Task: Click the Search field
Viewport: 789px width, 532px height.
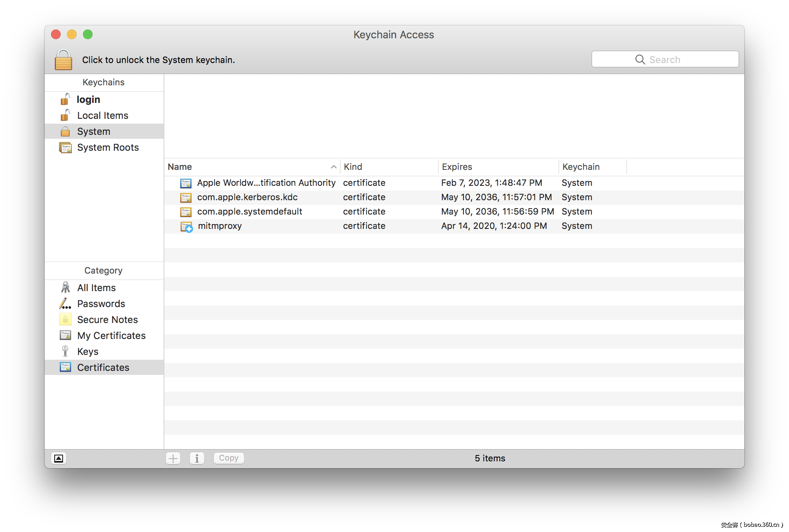Action: click(665, 59)
